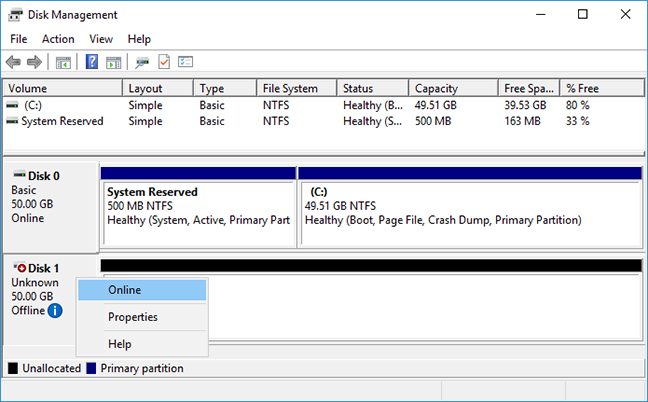Click the checkmark Properties toolbar icon
The image size is (648, 402).
164,62
